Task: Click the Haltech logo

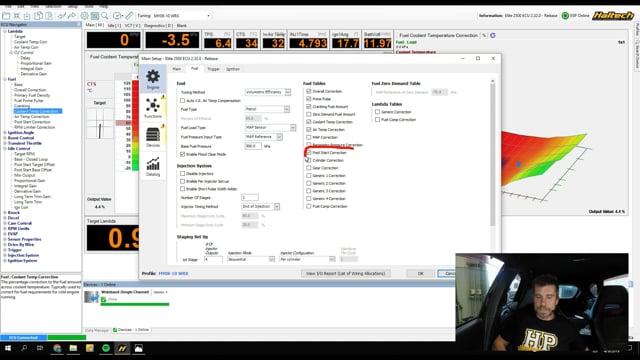Action: click(x=613, y=16)
